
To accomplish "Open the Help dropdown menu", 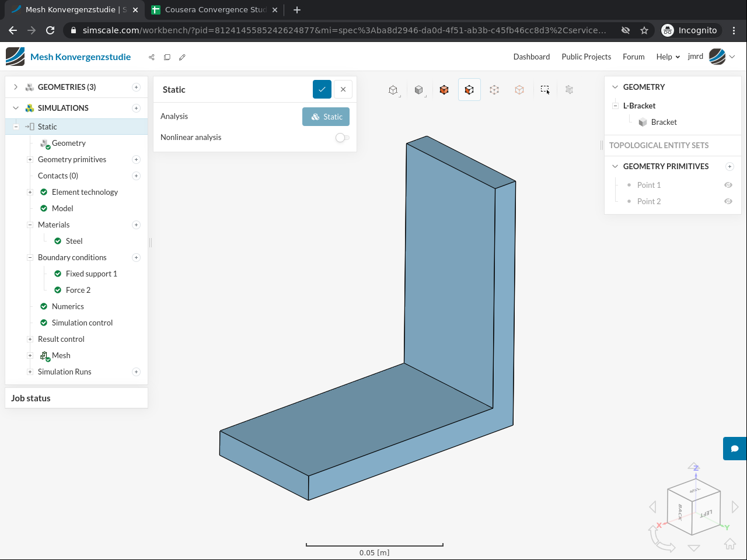I will click(x=668, y=57).
